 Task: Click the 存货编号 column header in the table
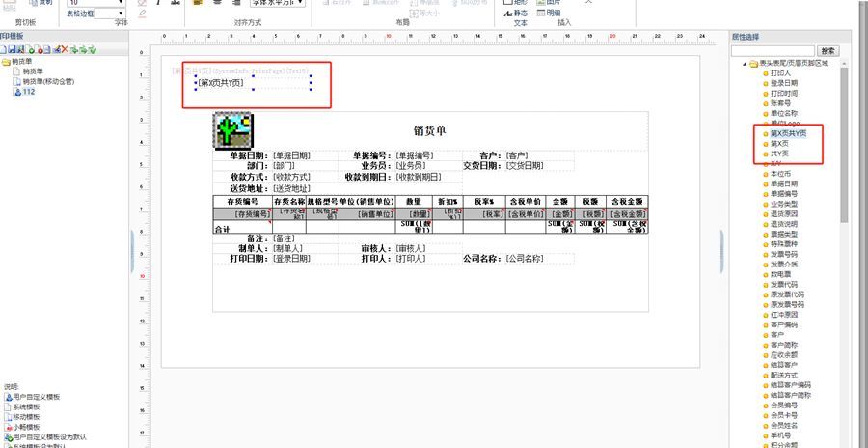tap(242, 201)
